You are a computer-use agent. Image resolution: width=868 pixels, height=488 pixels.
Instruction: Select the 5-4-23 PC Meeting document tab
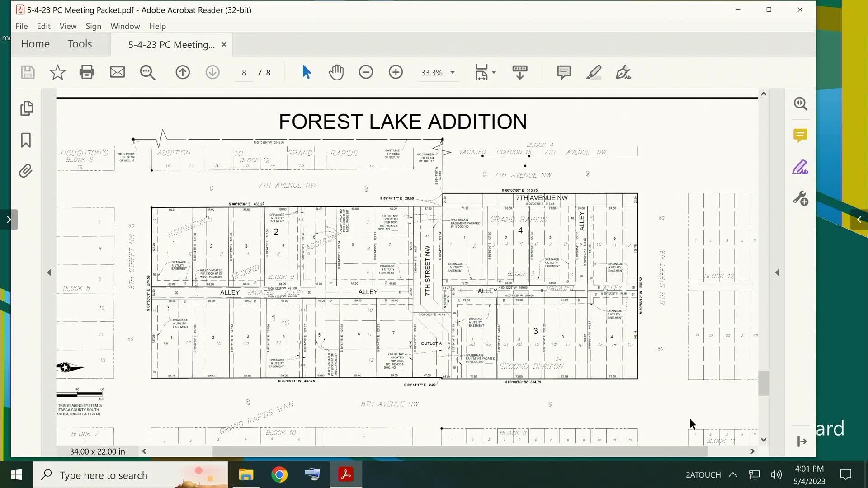click(x=171, y=45)
